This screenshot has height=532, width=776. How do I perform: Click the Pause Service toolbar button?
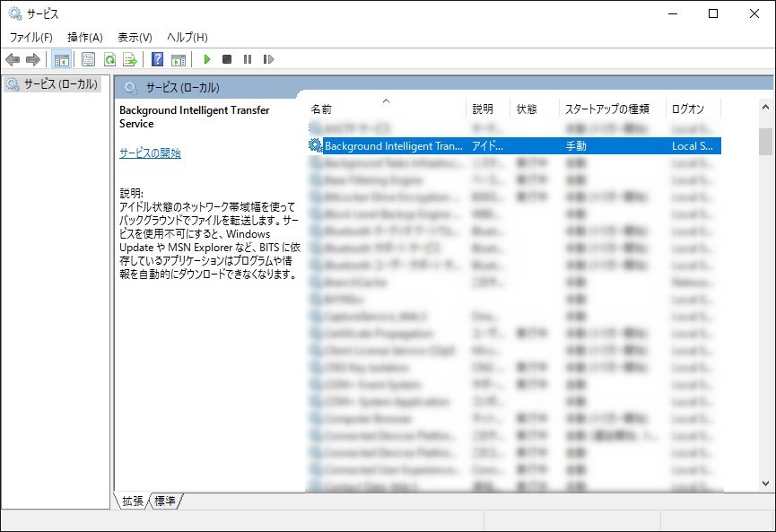click(248, 59)
